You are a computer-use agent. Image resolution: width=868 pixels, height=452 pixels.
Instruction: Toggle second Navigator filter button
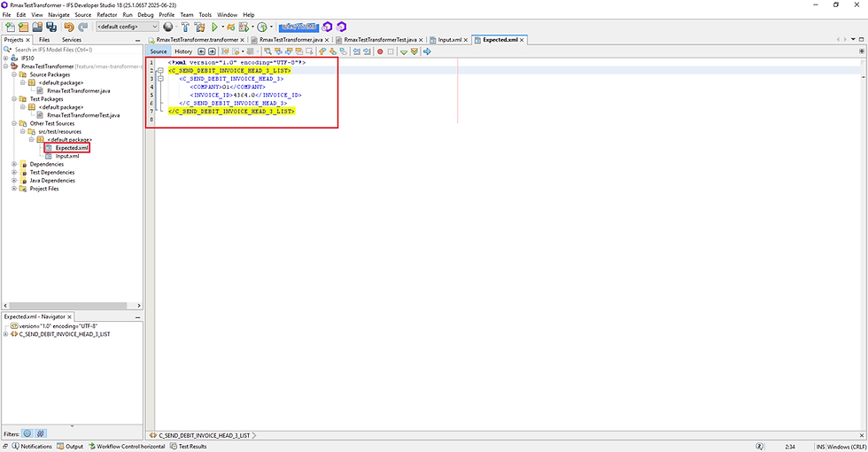pos(41,433)
